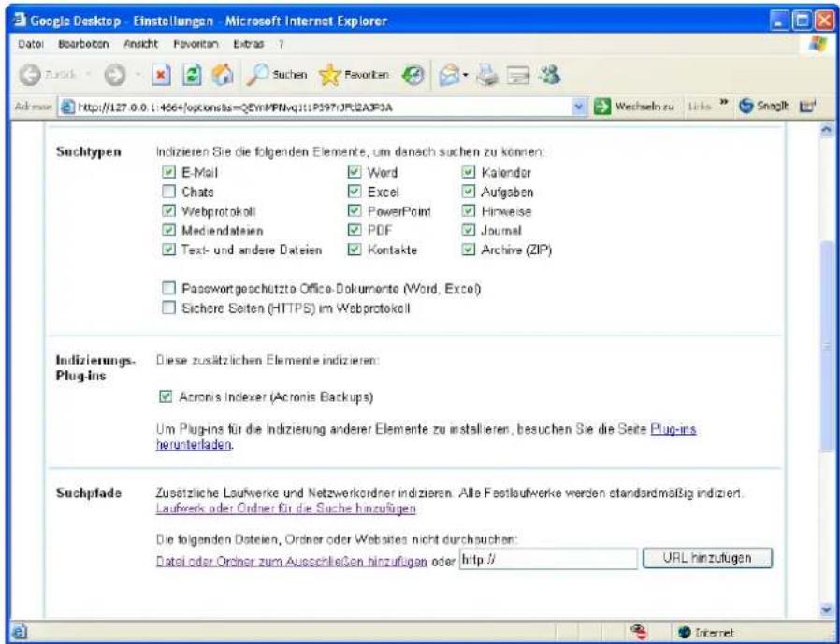Open the ? help menu

coord(281,44)
